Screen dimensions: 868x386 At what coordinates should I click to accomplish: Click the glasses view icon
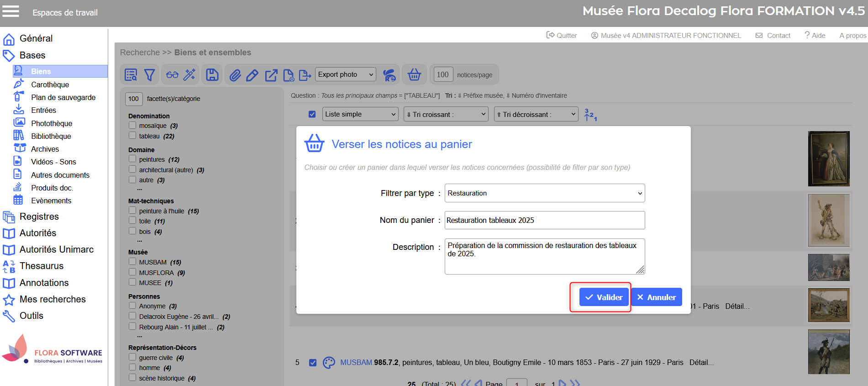172,75
